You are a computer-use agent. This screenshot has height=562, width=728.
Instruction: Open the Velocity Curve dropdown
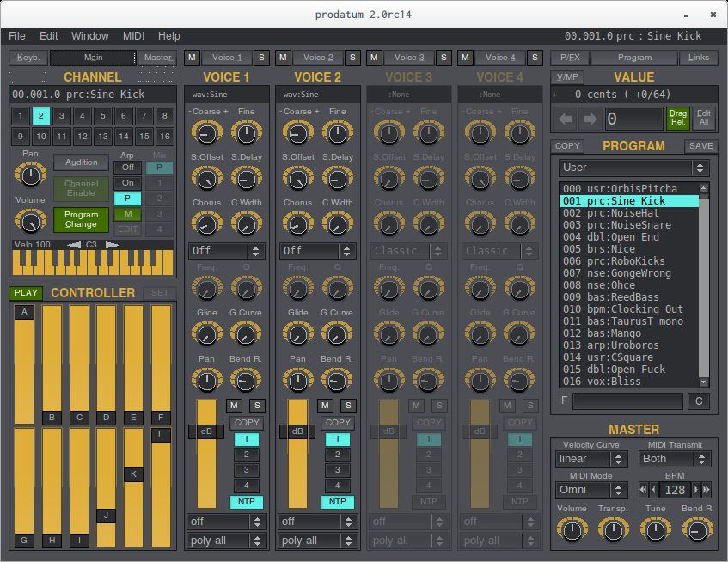click(590, 459)
